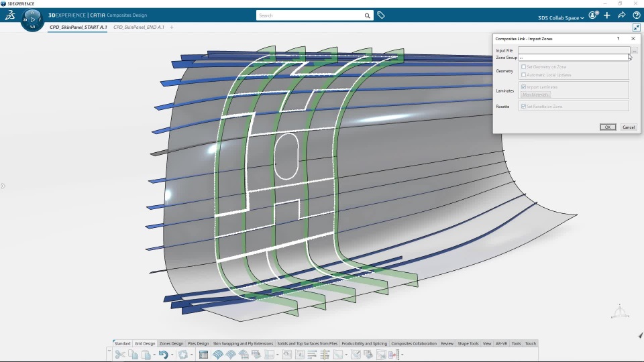This screenshot has width=644, height=362.
Task: Expand the action bar chevron at left
Action: (109, 351)
